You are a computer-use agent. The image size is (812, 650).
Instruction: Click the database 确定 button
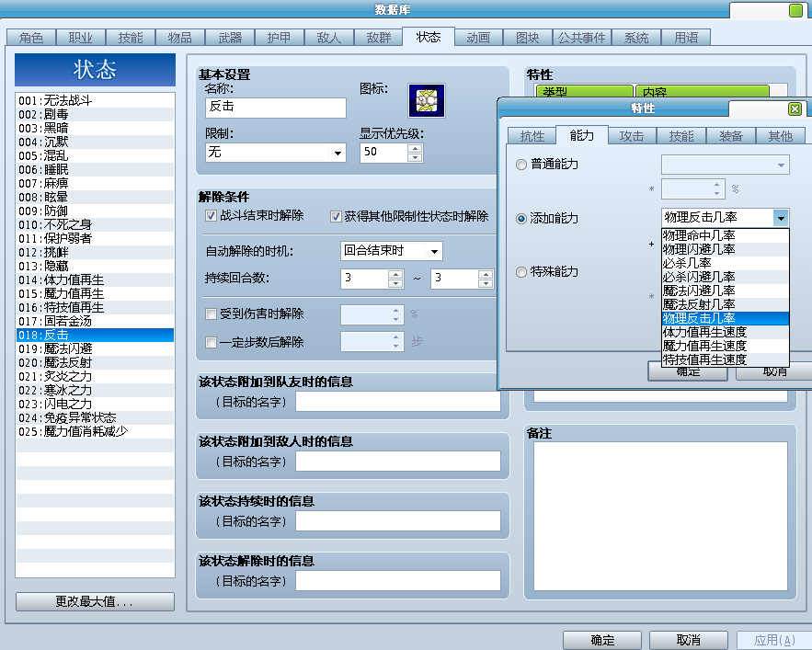click(602, 640)
